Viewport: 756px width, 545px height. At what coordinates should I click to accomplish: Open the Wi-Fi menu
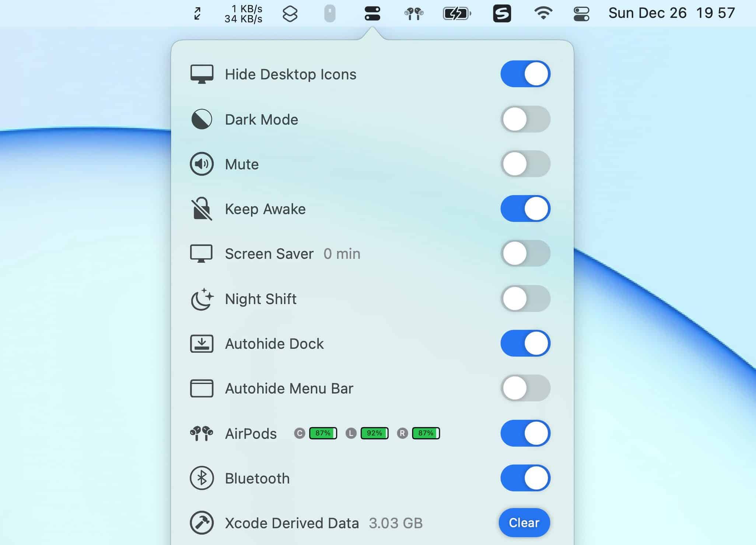pos(543,14)
